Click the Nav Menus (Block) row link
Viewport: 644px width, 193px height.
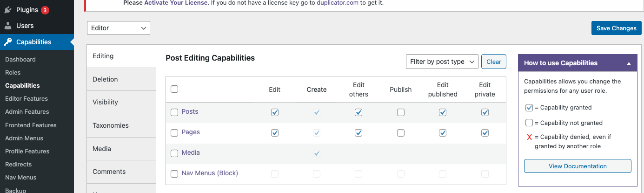point(210,173)
